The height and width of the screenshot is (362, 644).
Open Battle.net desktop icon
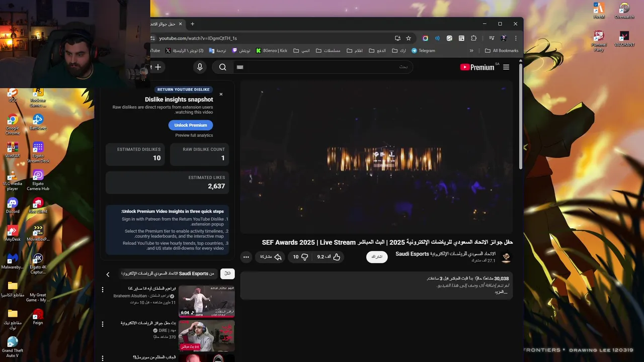tap(38, 122)
